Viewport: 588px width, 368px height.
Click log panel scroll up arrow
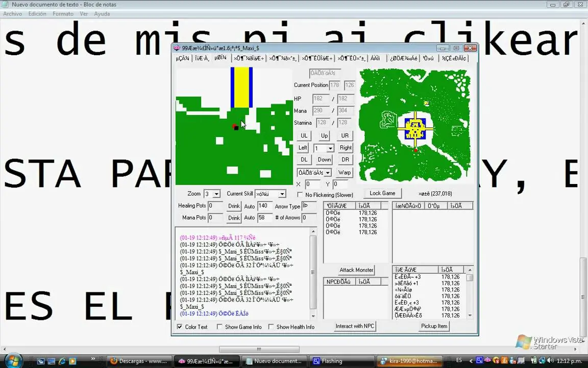pyautogui.click(x=313, y=232)
